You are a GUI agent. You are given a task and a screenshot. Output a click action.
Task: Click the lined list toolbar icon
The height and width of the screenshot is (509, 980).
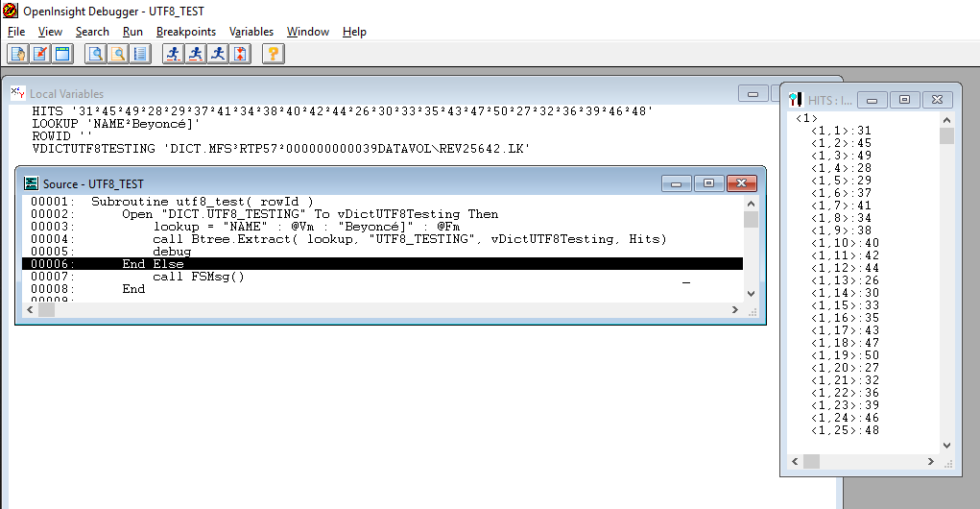point(140,54)
